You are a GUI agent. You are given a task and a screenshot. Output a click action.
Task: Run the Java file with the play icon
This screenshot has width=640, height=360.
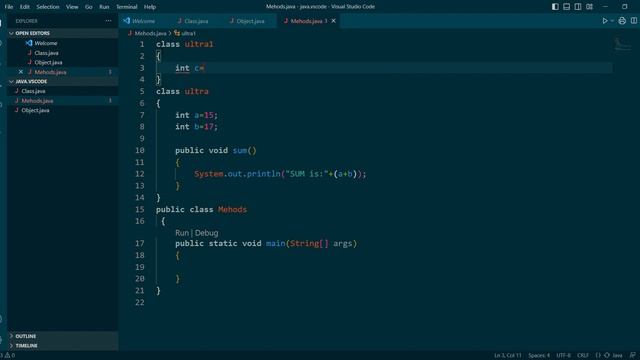pos(605,21)
